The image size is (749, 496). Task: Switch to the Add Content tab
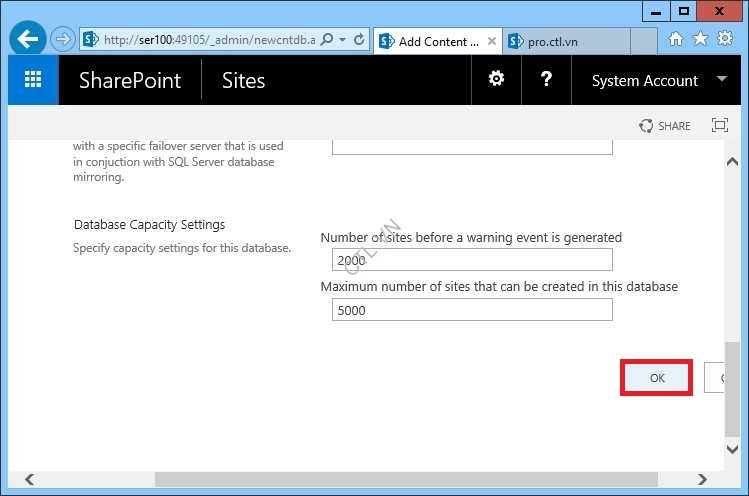(x=438, y=42)
